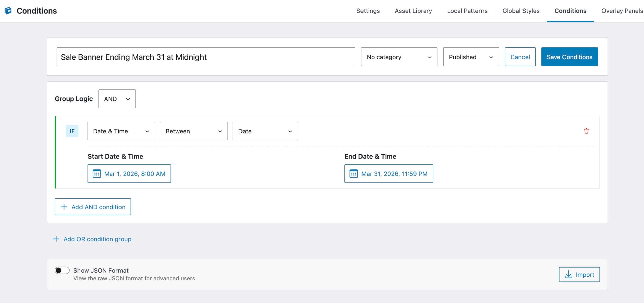Open the Group Logic AND dropdown
The width and height of the screenshot is (644, 303).
coord(117,99)
